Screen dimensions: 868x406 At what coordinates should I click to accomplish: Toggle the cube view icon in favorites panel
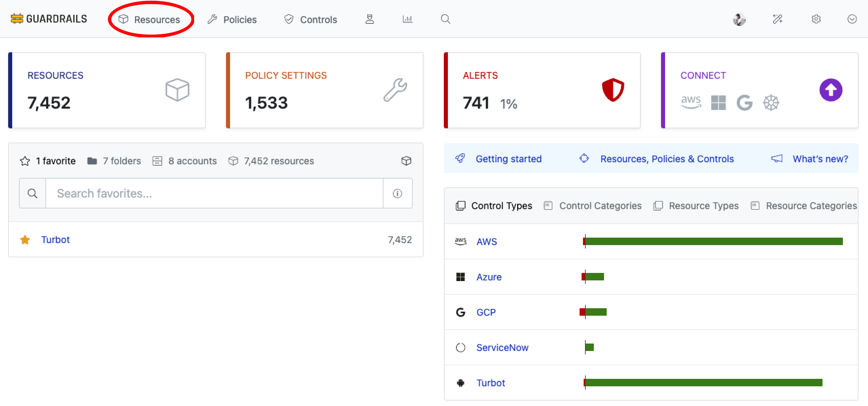pyautogui.click(x=406, y=161)
